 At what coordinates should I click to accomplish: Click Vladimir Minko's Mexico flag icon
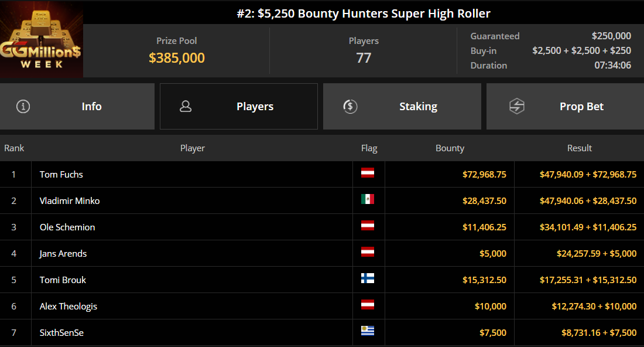(368, 200)
